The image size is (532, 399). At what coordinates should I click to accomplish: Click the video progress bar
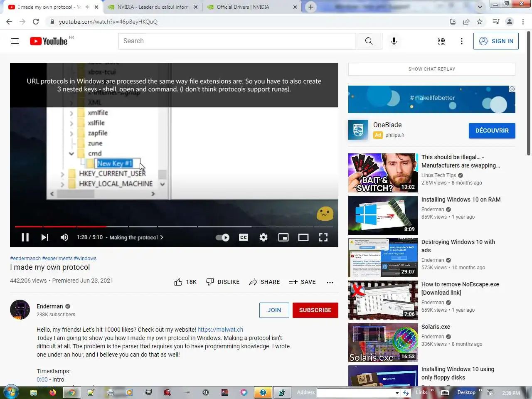tap(174, 227)
